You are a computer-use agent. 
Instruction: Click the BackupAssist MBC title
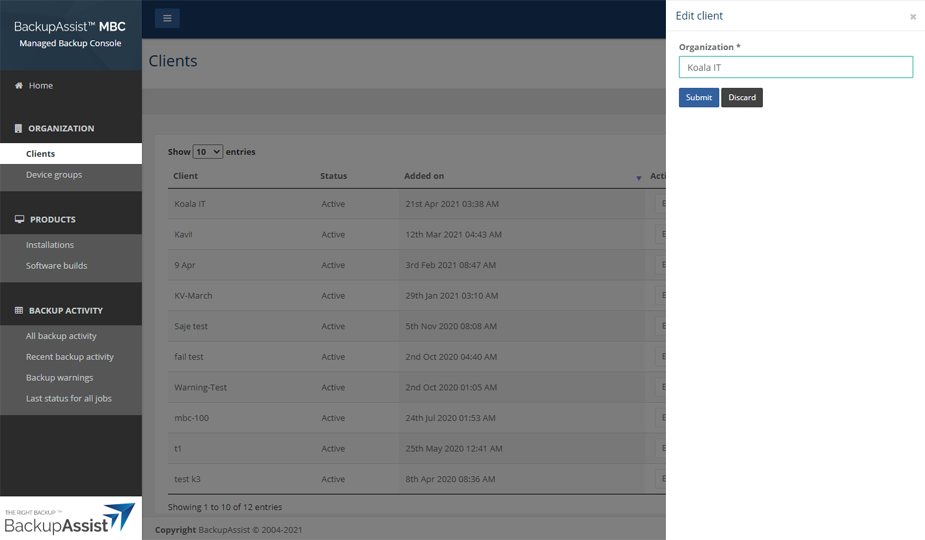70,27
